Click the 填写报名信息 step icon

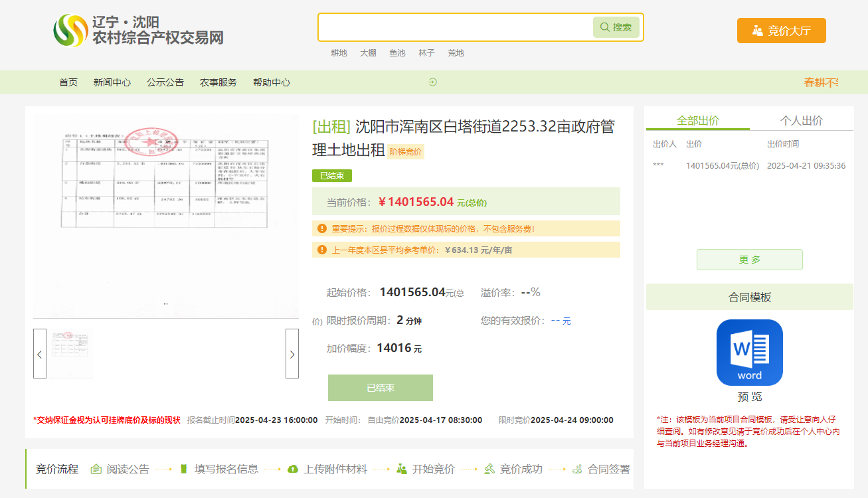point(184,469)
